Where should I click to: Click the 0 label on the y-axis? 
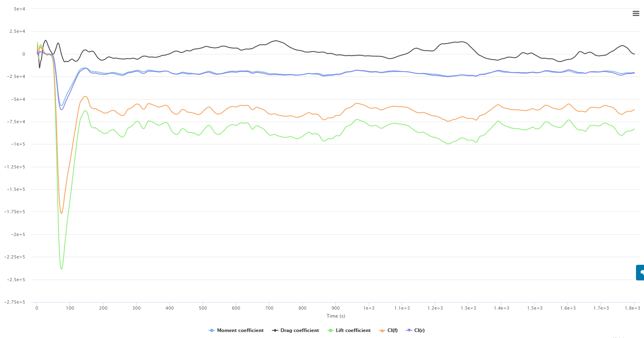[24, 54]
